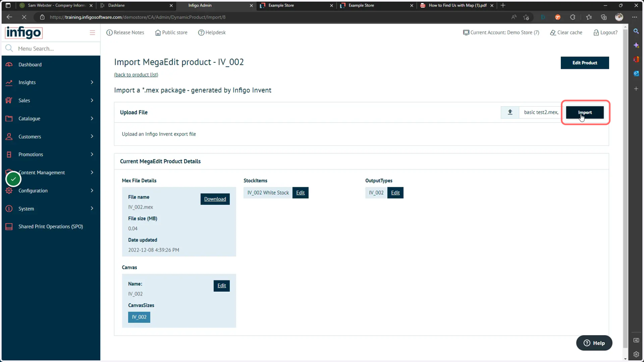Open Edge sidebar Office icon
The height and width of the screenshot is (362, 644).
click(x=636, y=60)
